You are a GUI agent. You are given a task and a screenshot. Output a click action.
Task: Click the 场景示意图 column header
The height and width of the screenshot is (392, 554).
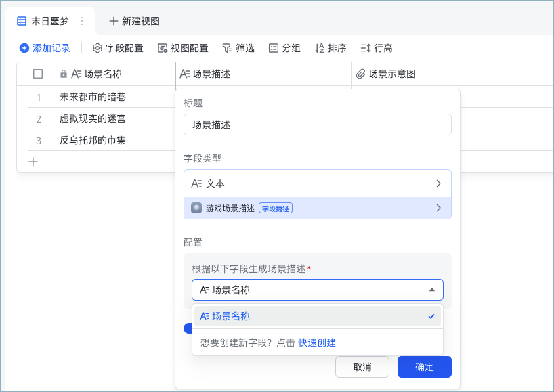point(452,74)
